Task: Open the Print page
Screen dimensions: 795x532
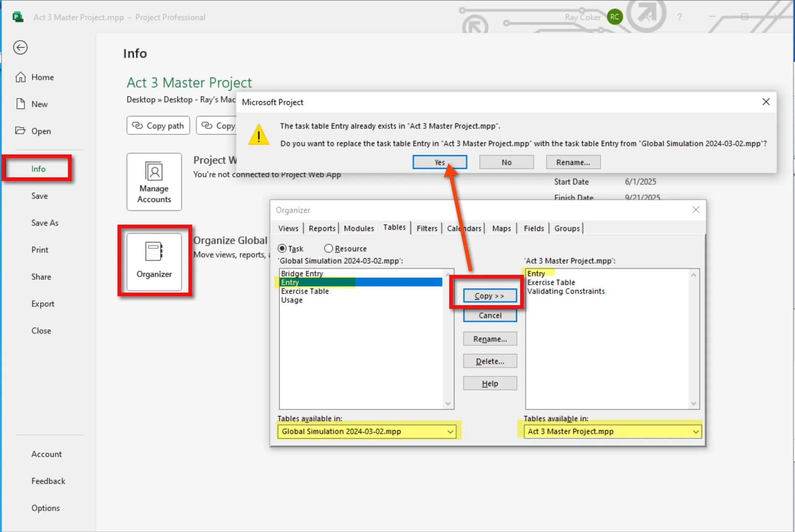Action: [40, 250]
